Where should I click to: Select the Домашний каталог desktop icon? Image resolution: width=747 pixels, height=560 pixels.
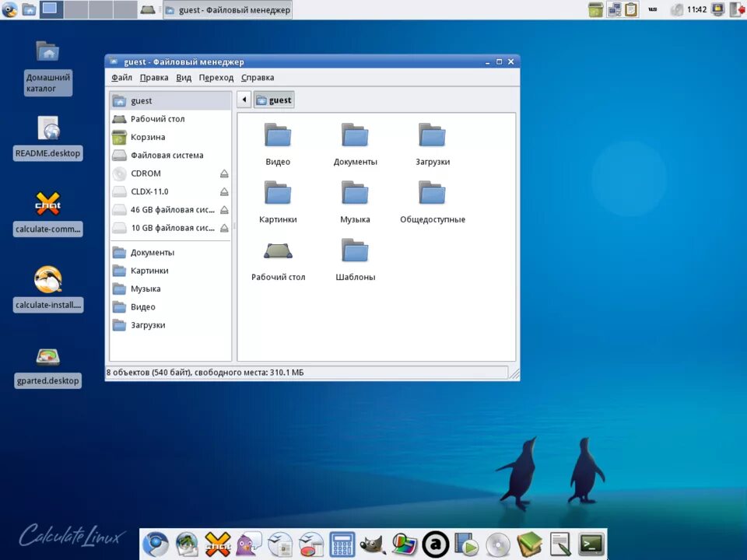[48, 68]
